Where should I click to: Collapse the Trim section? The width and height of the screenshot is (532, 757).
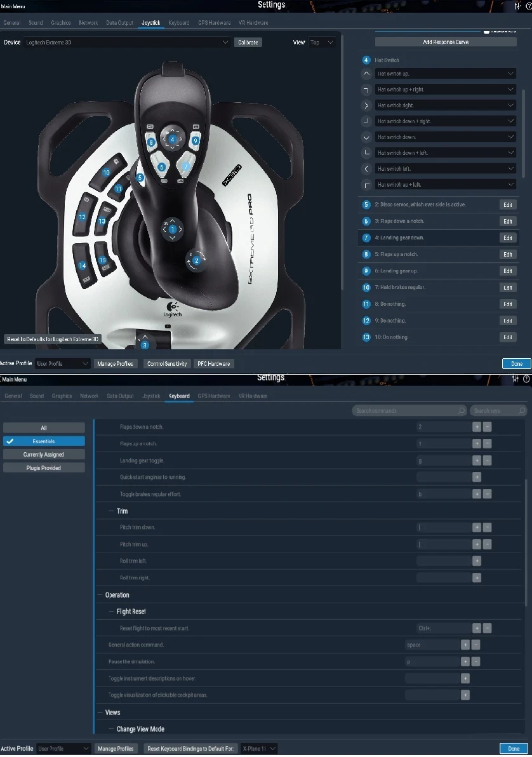click(x=112, y=511)
